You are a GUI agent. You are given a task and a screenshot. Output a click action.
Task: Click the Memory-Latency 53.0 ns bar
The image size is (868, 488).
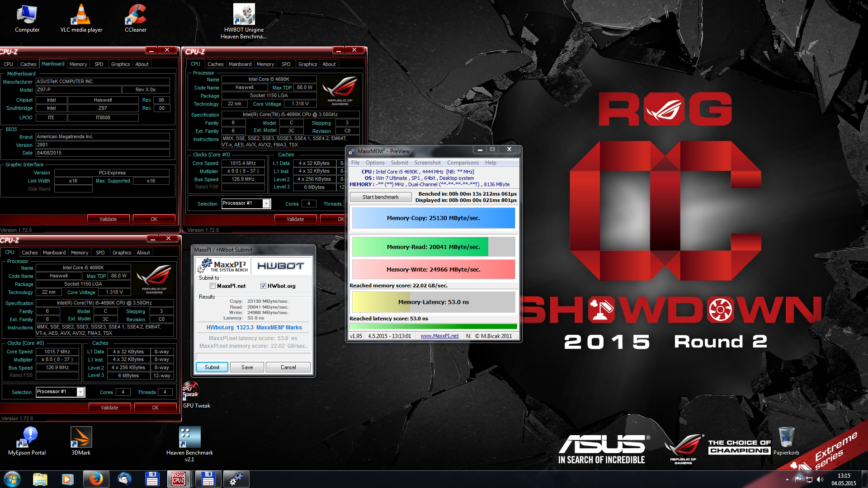pos(434,302)
